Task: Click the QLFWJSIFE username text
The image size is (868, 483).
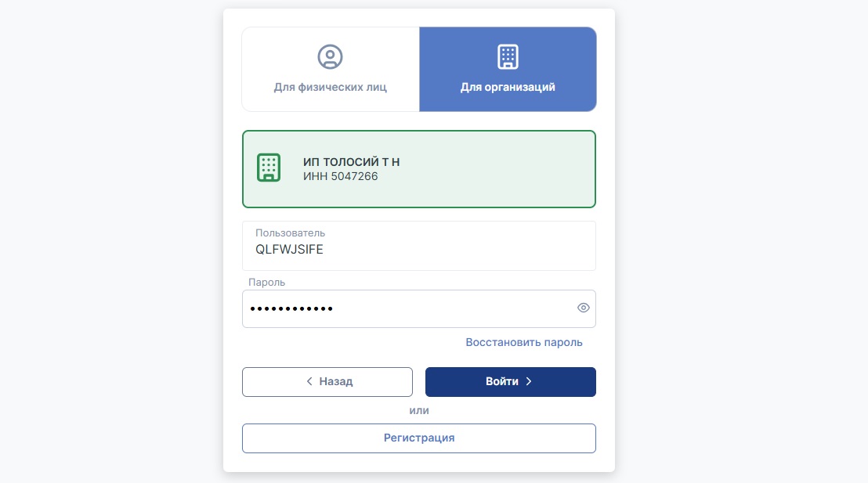Action: [x=289, y=250]
